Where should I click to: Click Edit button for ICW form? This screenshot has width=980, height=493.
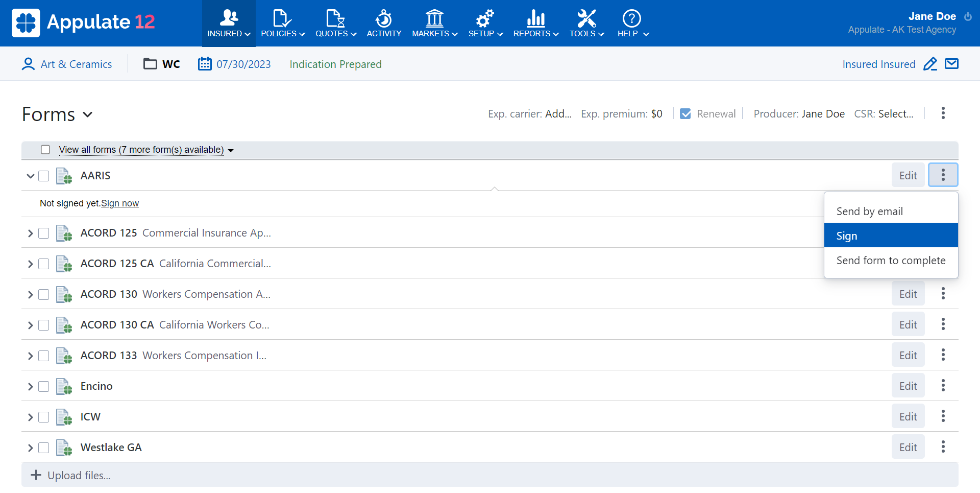coord(908,416)
